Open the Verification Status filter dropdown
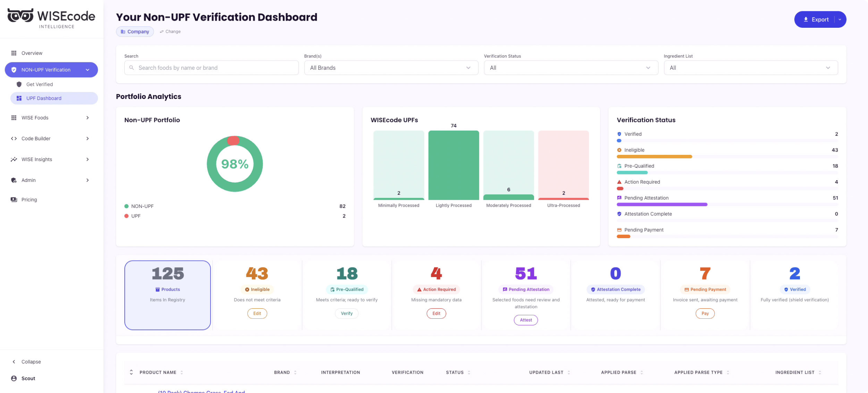The image size is (868, 393). pyautogui.click(x=570, y=68)
